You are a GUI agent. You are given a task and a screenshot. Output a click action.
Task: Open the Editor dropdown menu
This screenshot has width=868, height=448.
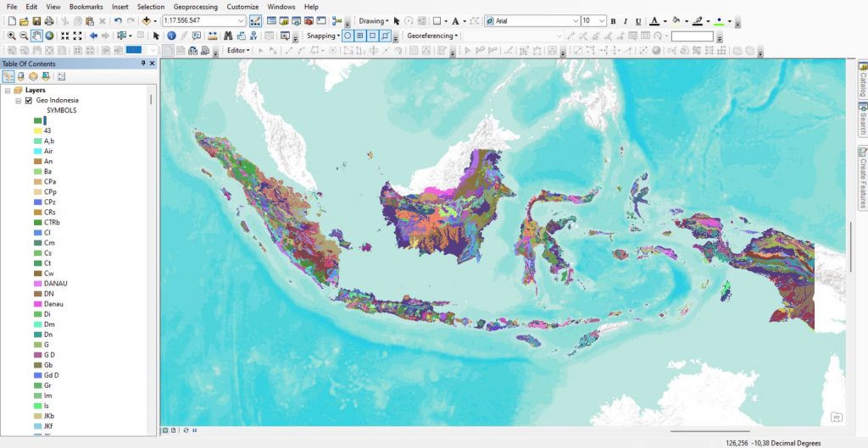238,50
